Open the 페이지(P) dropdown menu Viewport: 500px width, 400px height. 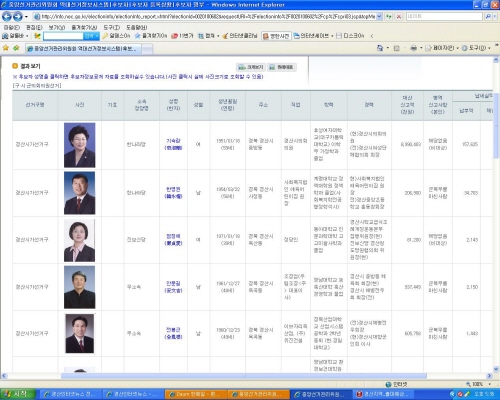click(x=442, y=48)
